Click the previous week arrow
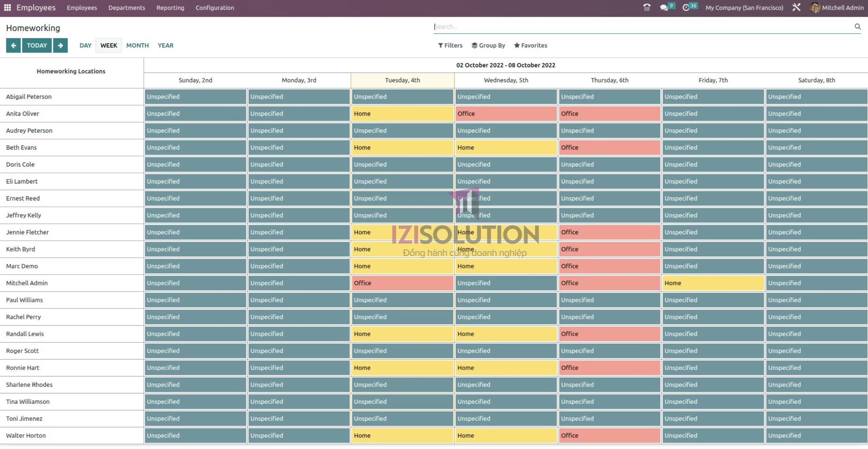 pyautogui.click(x=13, y=45)
